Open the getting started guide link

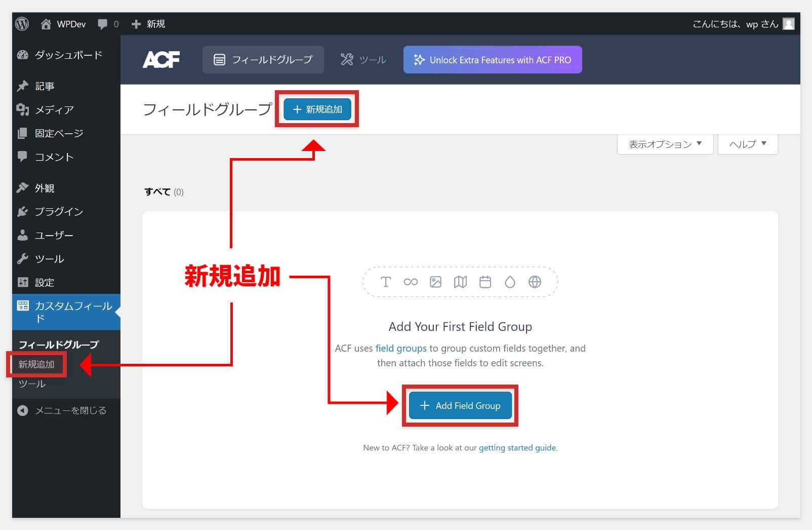pyautogui.click(x=517, y=447)
